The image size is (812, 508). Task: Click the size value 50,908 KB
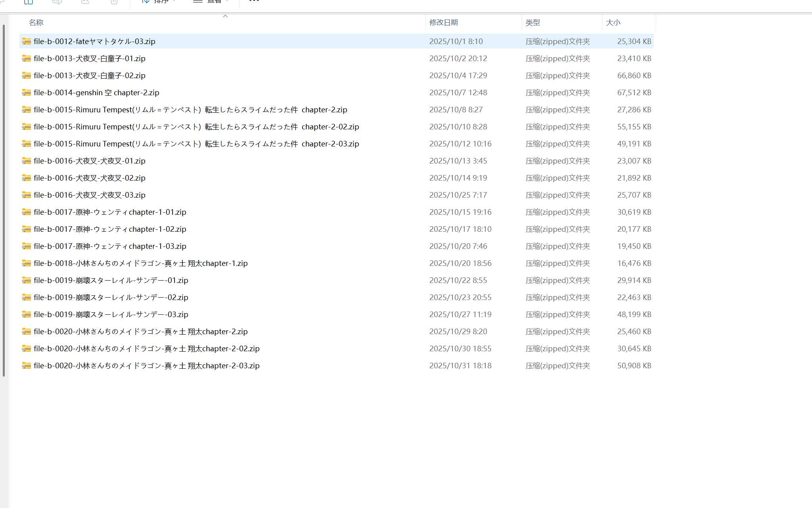634,366
